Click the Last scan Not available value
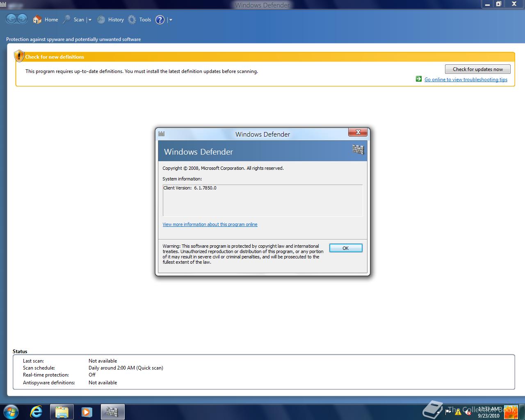The image size is (525, 420). [103, 361]
